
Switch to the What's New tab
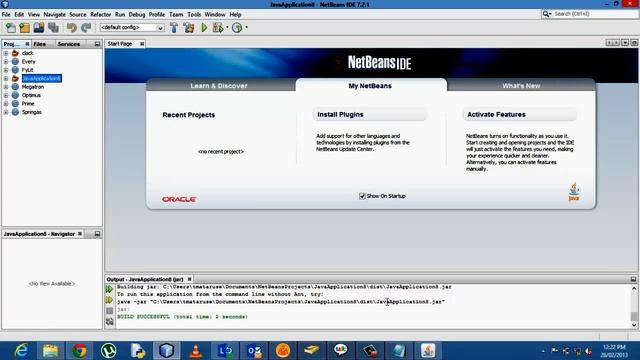click(521, 86)
